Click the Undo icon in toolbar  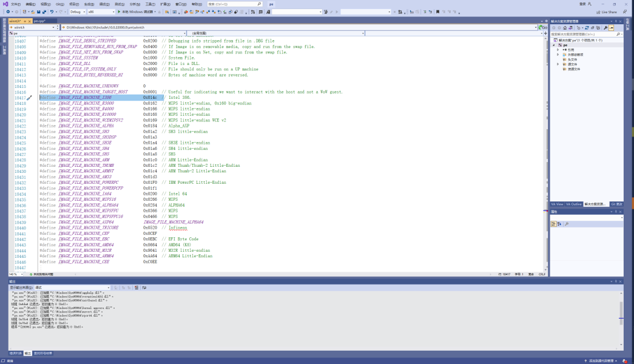52,12
